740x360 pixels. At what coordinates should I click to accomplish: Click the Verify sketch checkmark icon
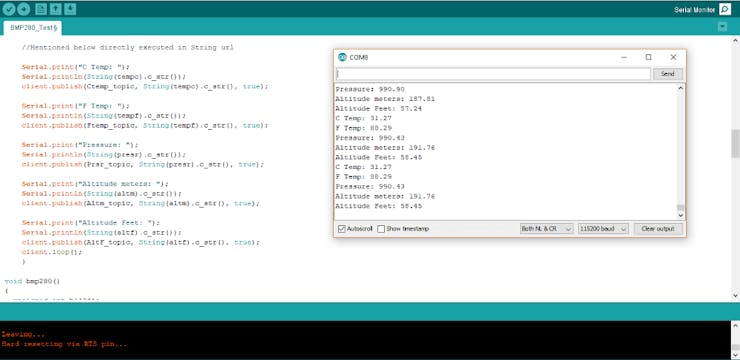click(x=9, y=9)
